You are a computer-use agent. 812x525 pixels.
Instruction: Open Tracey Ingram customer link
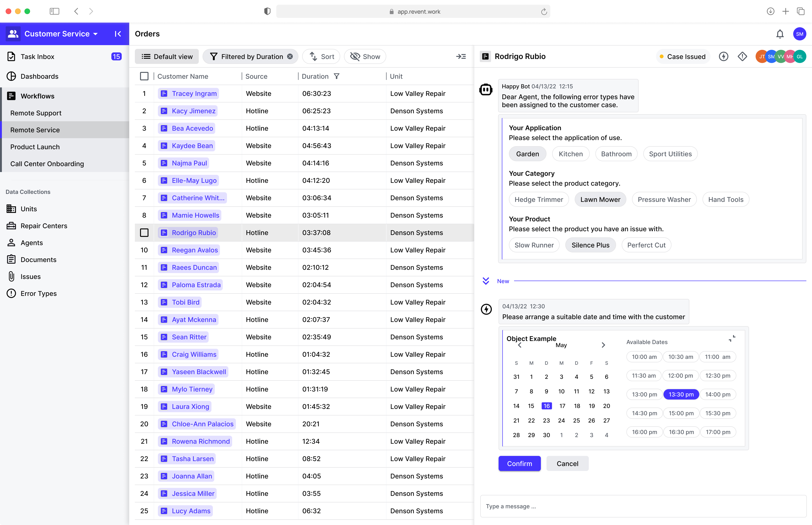coord(194,93)
